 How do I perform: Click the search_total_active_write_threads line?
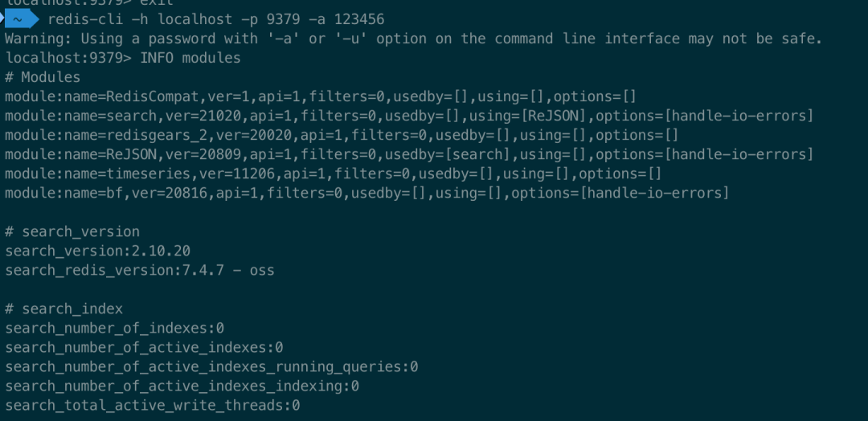pos(153,405)
